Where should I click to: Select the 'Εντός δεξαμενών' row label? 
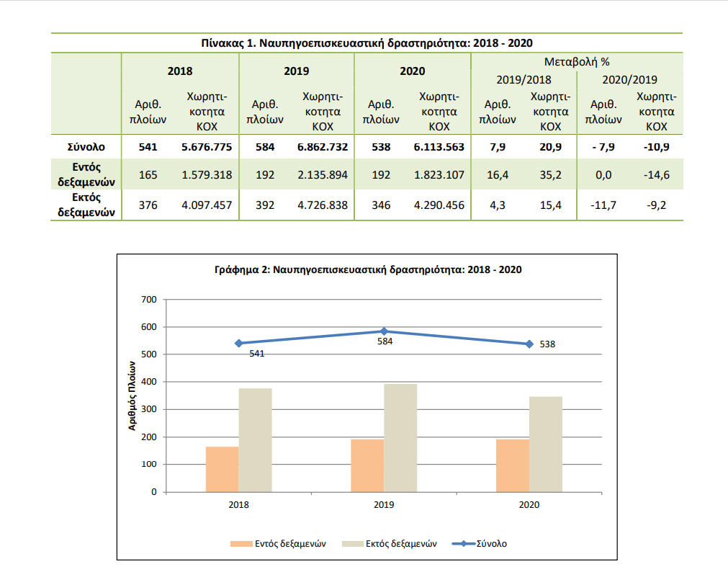(86, 174)
